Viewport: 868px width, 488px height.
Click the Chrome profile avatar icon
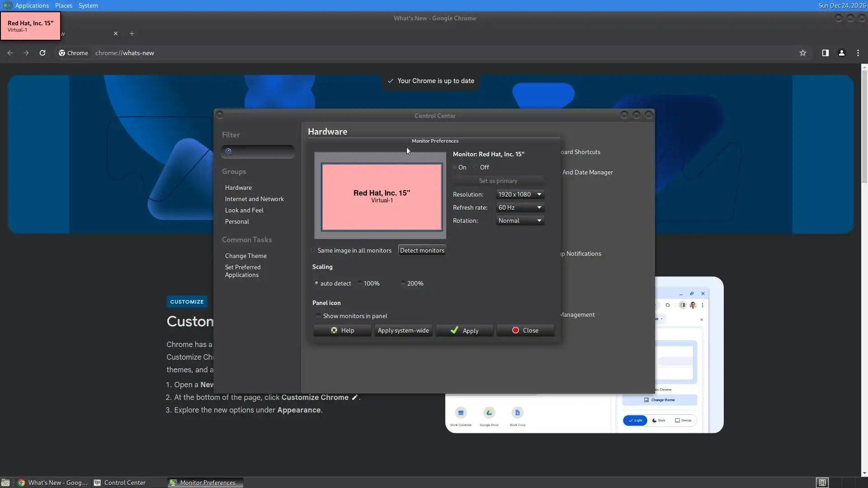[x=841, y=53]
